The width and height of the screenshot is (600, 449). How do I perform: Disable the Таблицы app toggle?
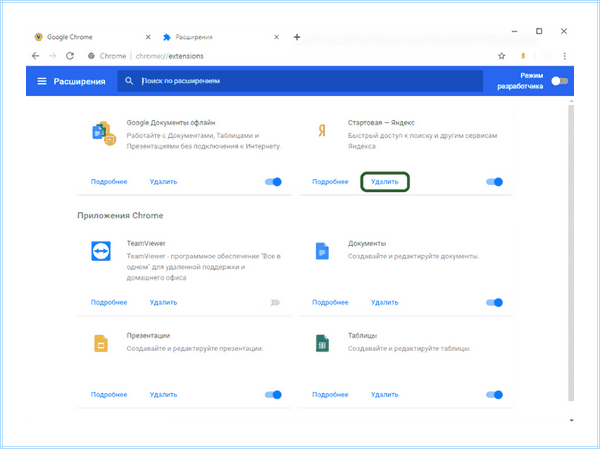tap(494, 395)
